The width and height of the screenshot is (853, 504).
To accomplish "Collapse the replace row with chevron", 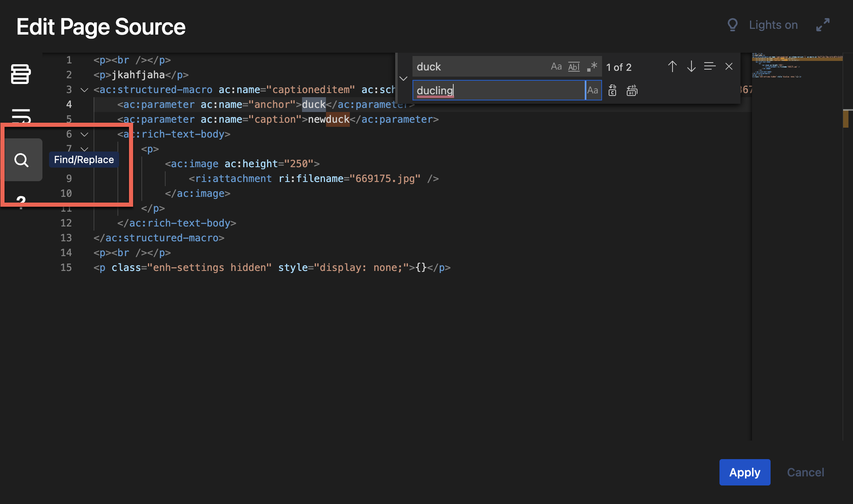I will pyautogui.click(x=403, y=78).
